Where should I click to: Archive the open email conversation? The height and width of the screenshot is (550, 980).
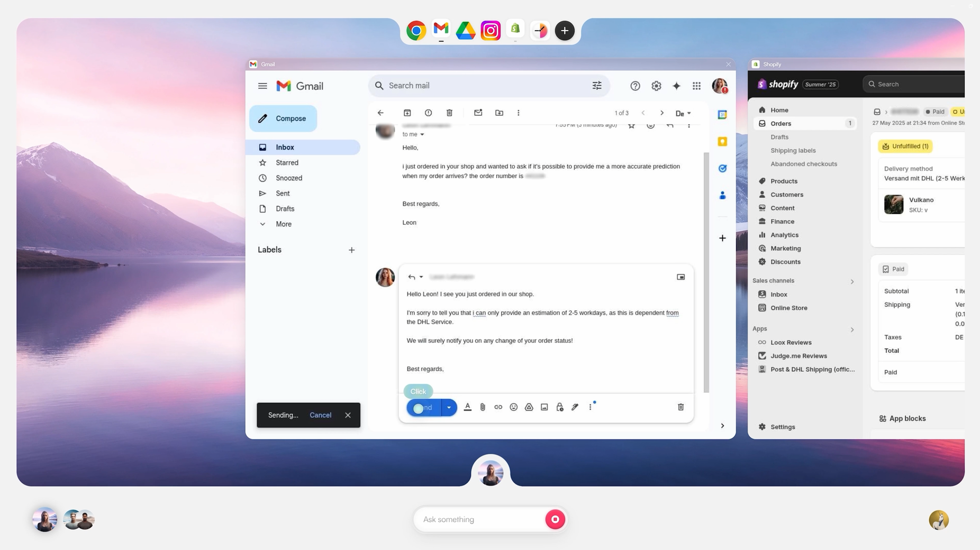(407, 113)
